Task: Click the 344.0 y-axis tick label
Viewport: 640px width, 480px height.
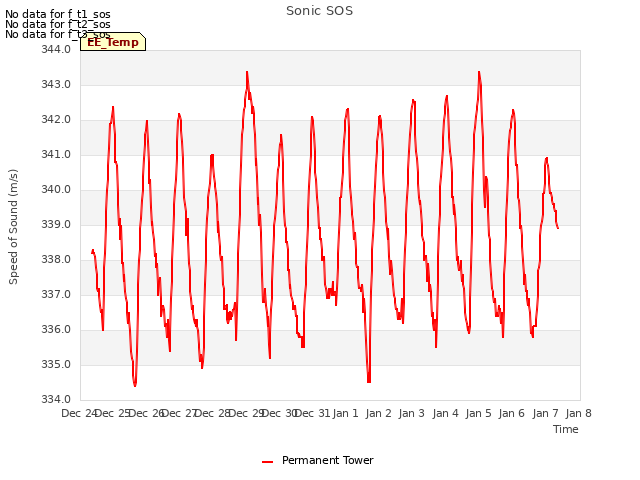Action: [56, 49]
